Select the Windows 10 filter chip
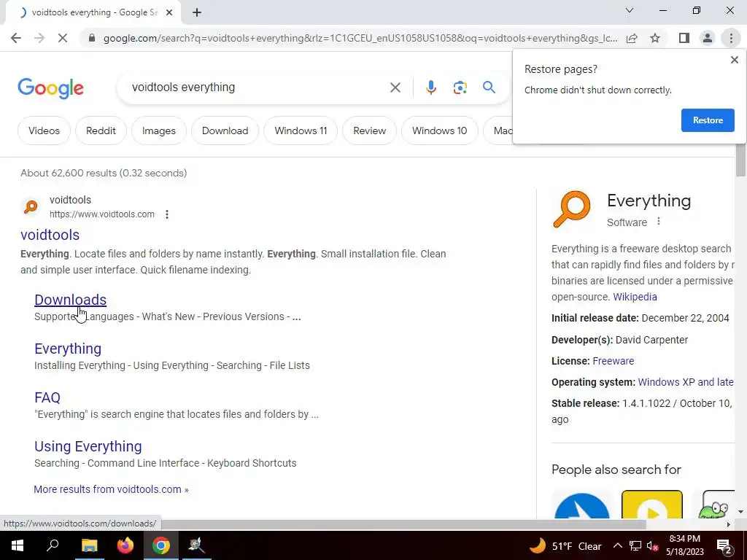The image size is (747, 560). click(439, 131)
